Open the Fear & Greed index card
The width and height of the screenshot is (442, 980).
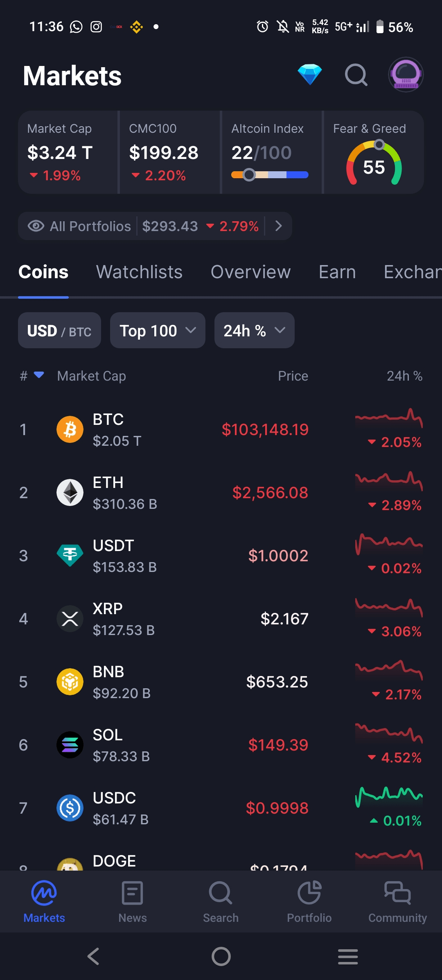click(x=373, y=152)
